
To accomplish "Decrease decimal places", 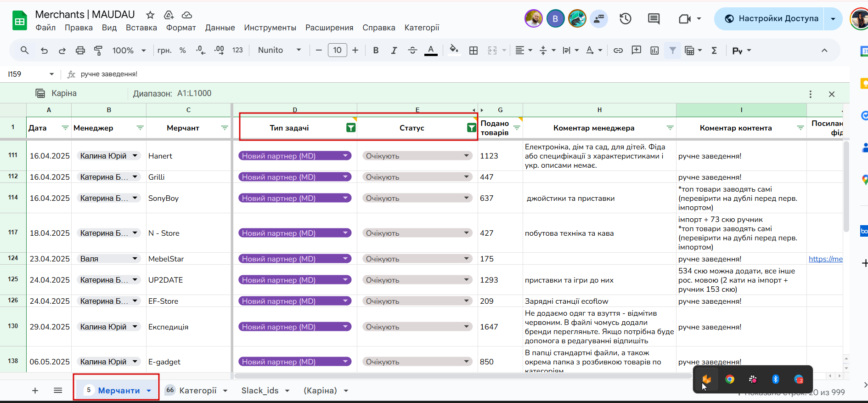I will point(201,51).
